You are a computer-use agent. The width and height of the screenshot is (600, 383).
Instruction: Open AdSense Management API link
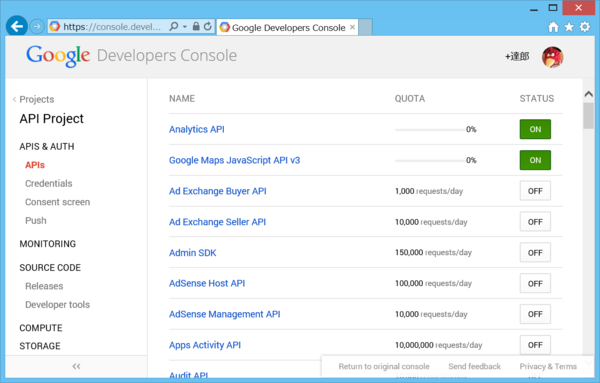225,314
